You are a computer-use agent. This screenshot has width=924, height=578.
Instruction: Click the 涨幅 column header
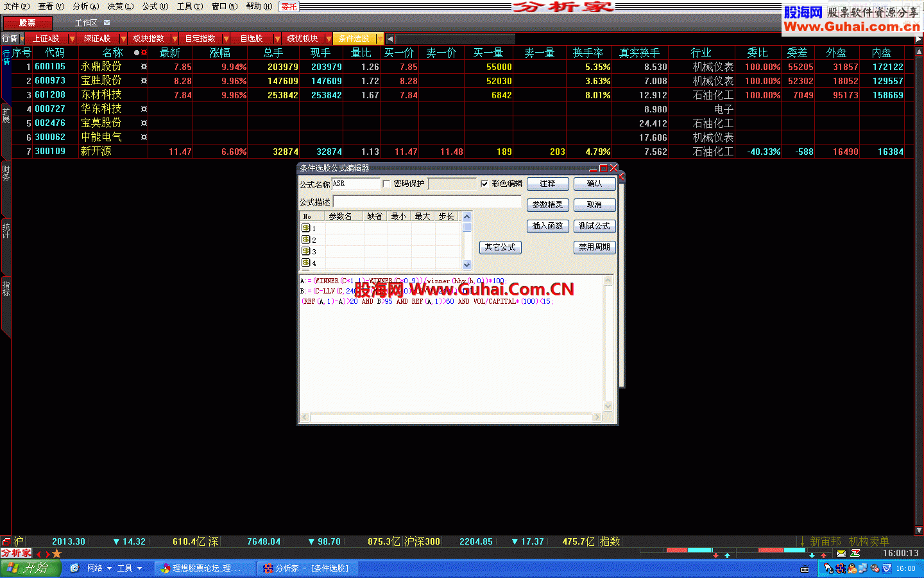tap(220, 53)
